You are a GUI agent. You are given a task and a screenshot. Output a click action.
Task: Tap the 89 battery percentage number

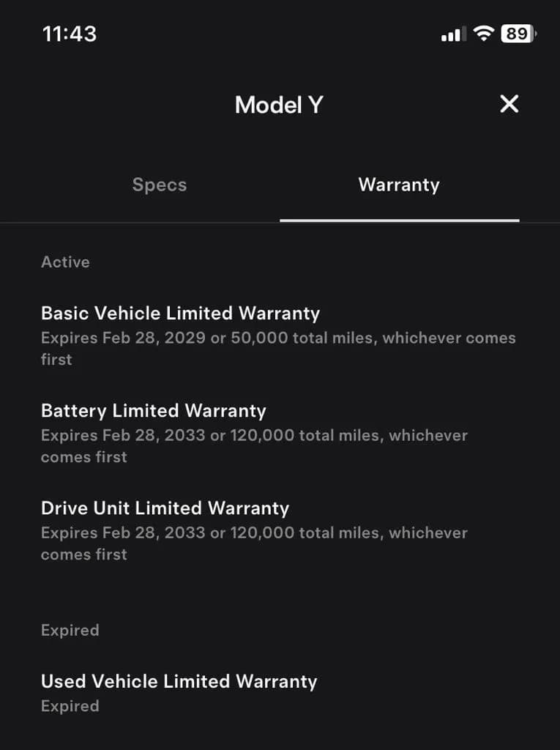pyautogui.click(x=517, y=34)
